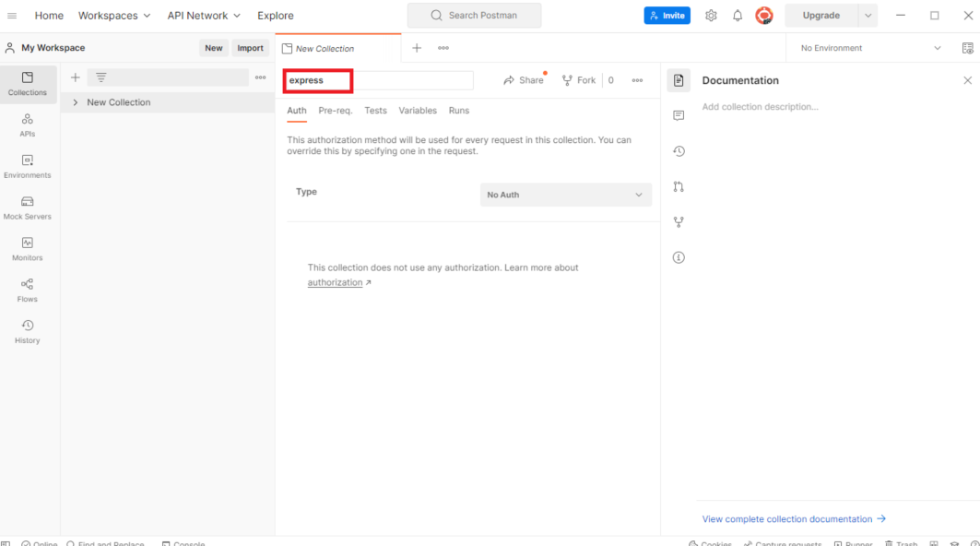Click the Search Postman field
980x546 pixels.
[475, 16]
